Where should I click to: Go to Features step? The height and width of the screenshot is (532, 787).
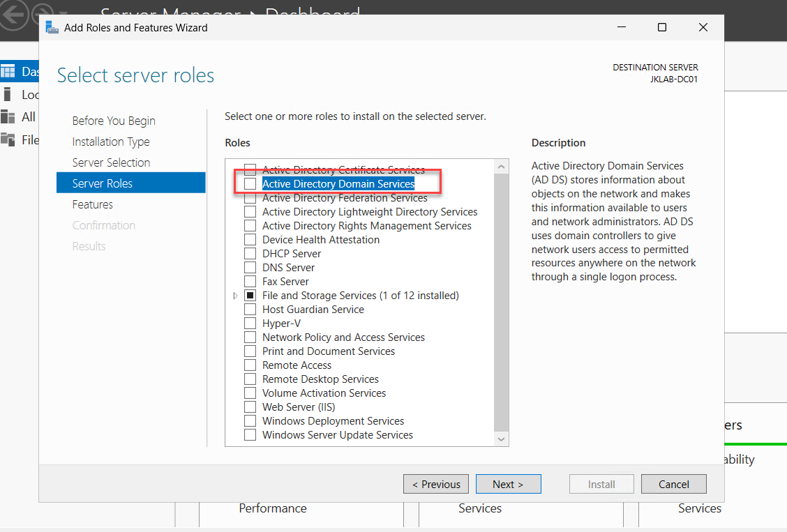point(92,204)
